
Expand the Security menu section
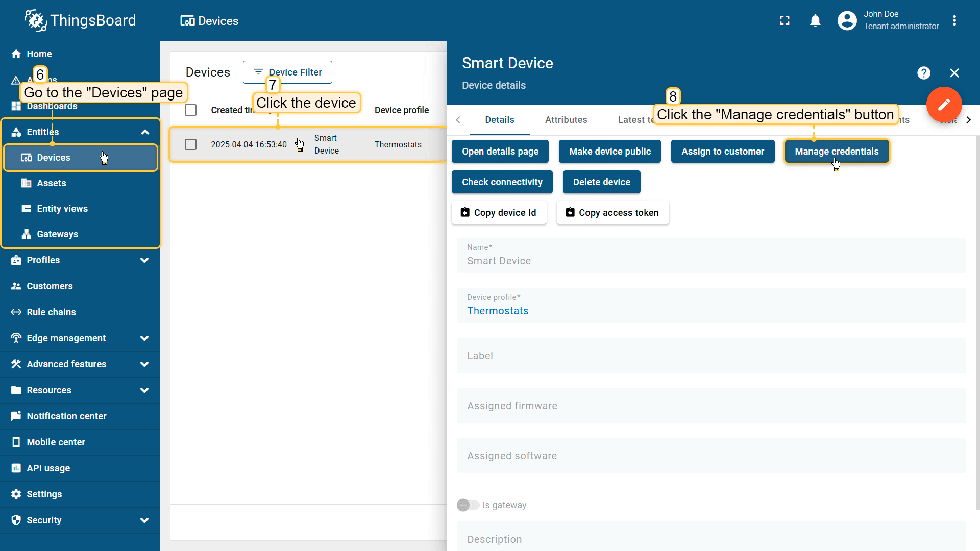pos(144,520)
